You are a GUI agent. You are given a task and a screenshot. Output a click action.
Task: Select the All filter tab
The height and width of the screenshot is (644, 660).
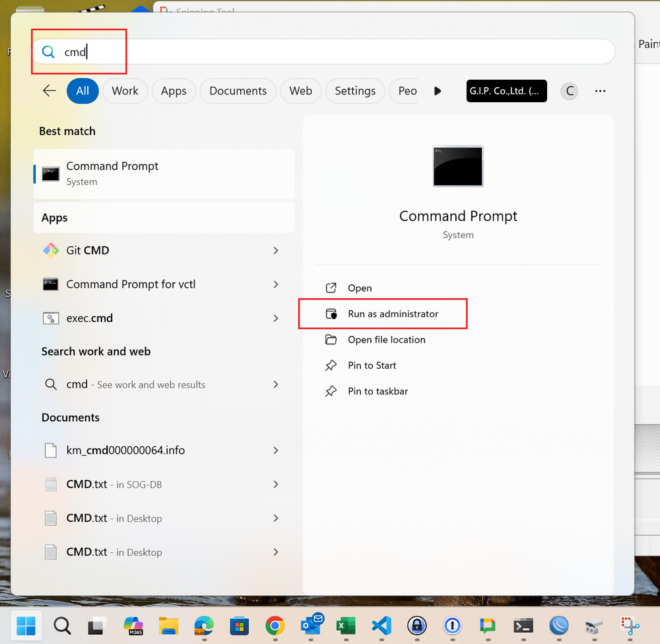click(x=82, y=91)
